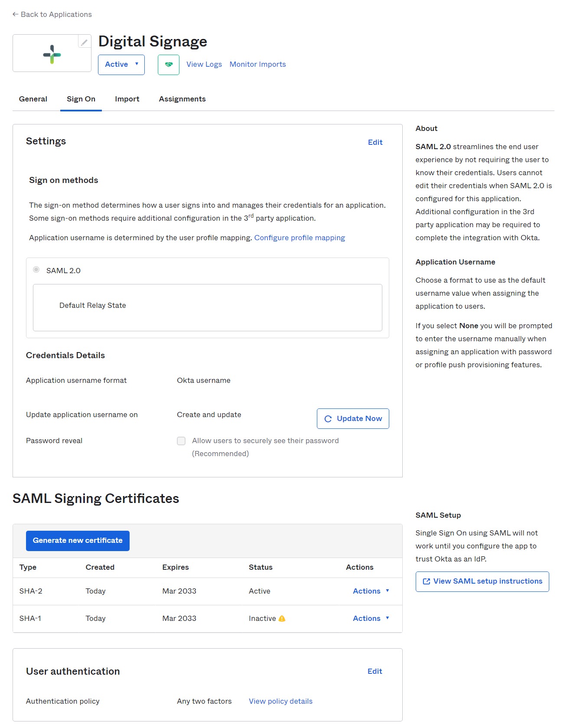Click the Digital Signage app logo thumbnail
Screen dimensions: 567x728
point(52,53)
